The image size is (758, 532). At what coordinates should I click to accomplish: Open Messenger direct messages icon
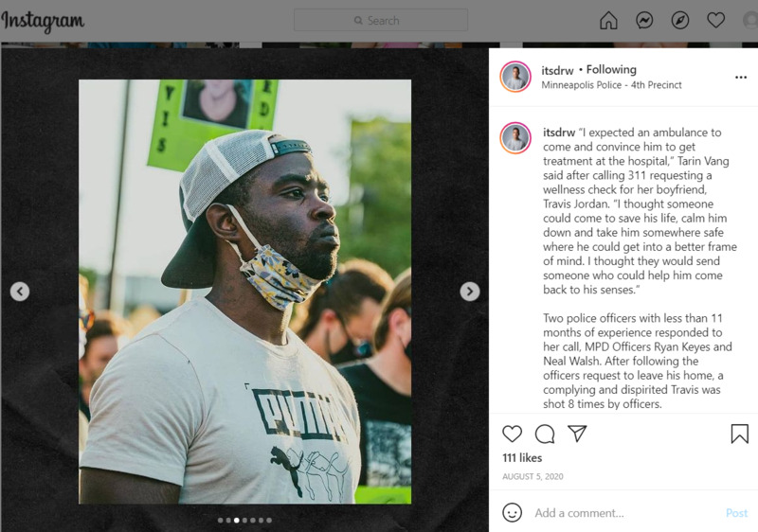pos(644,20)
